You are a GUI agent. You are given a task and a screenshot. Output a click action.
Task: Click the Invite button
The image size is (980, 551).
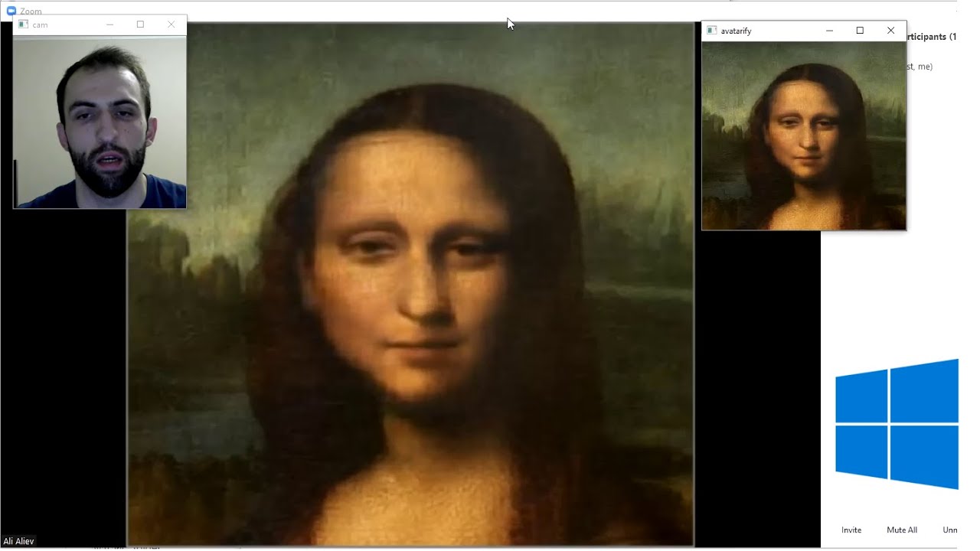pyautogui.click(x=851, y=530)
